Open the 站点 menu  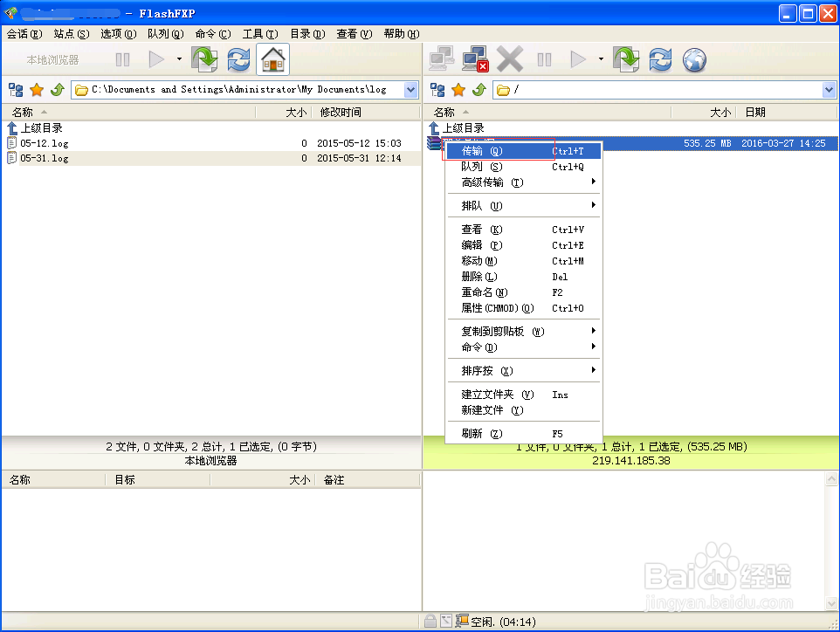pos(72,34)
